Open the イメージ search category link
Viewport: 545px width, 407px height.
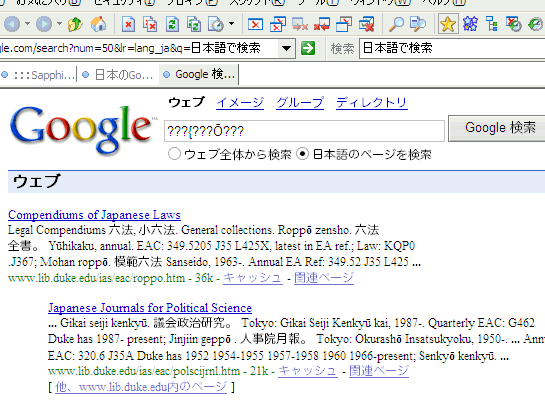point(240,103)
